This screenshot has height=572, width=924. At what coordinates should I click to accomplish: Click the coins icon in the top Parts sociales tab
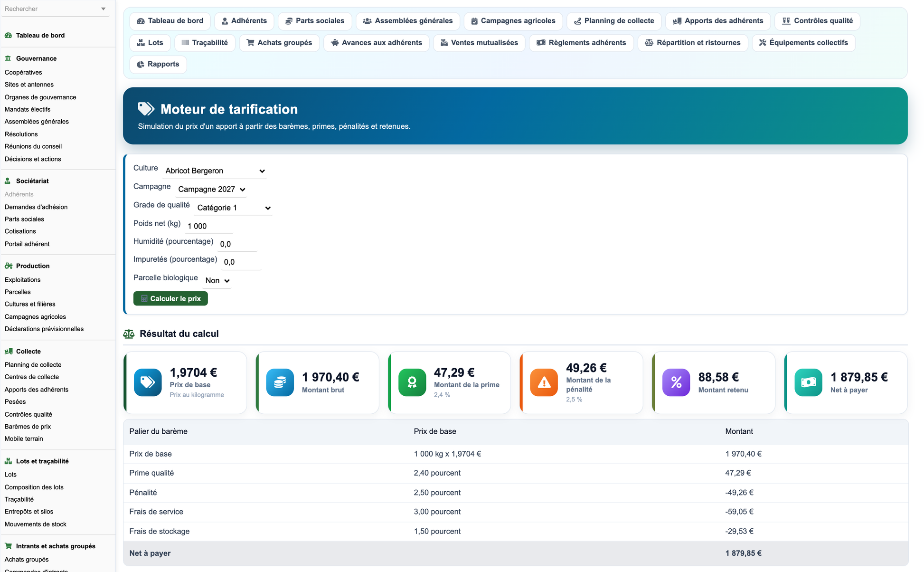(289, 21)
